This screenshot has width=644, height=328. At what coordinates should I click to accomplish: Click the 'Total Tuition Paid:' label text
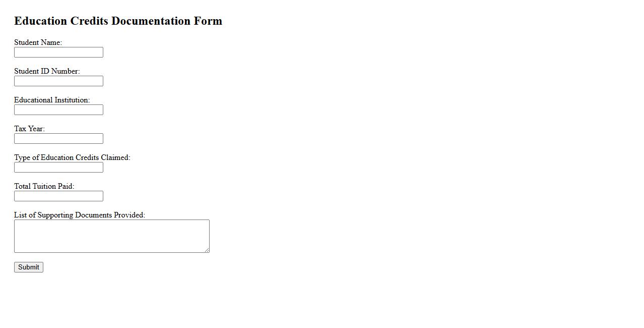[x=44, y=186]
